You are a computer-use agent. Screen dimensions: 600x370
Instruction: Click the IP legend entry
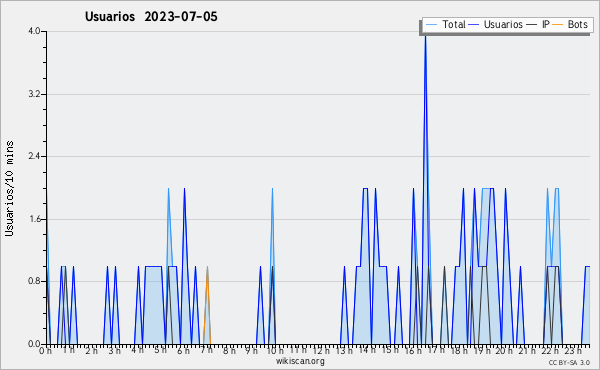pos(538,24)
